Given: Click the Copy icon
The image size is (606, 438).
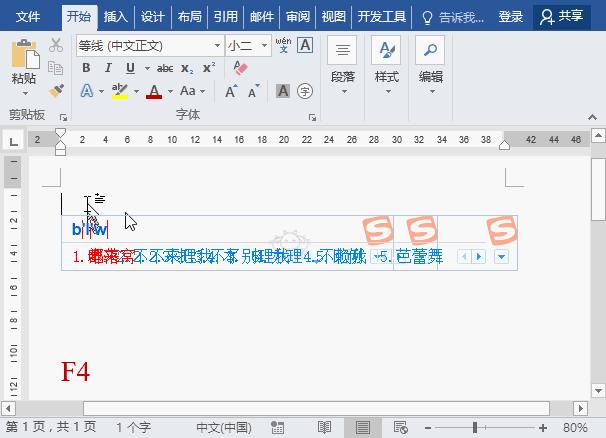Looking at the screenshot, I should (x=56, y=68).
